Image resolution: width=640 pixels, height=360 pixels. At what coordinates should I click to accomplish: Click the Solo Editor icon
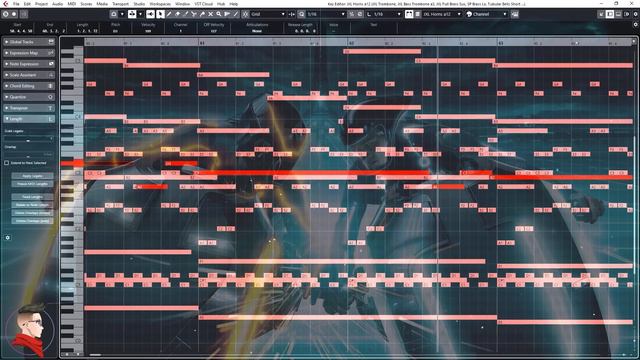pos(5,14)
